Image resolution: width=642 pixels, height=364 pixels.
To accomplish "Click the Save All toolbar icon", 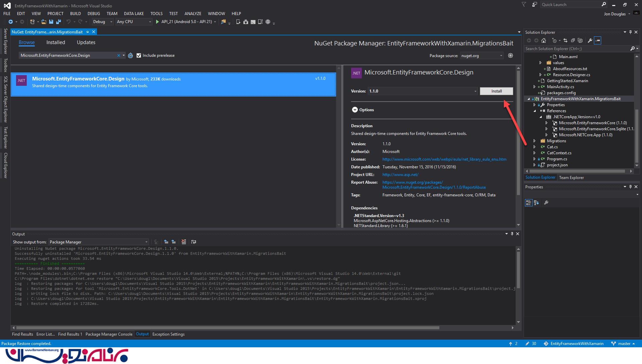I will point(59,22).
